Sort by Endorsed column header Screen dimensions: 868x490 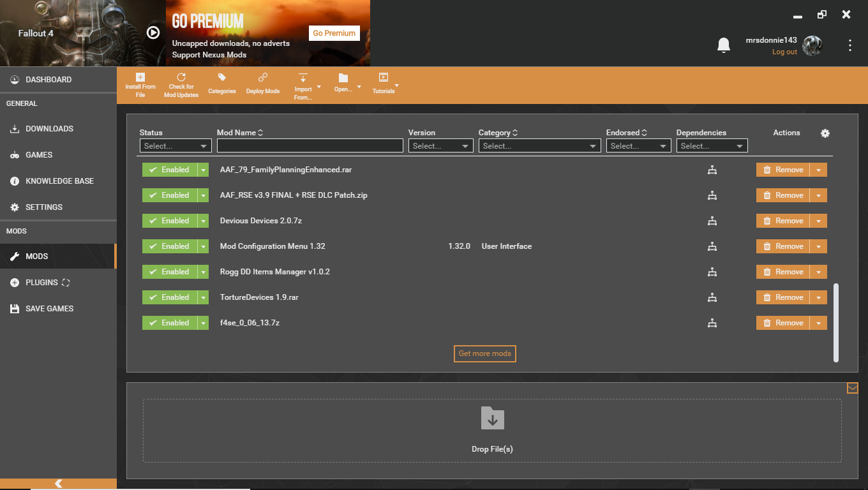click(627, 133)
